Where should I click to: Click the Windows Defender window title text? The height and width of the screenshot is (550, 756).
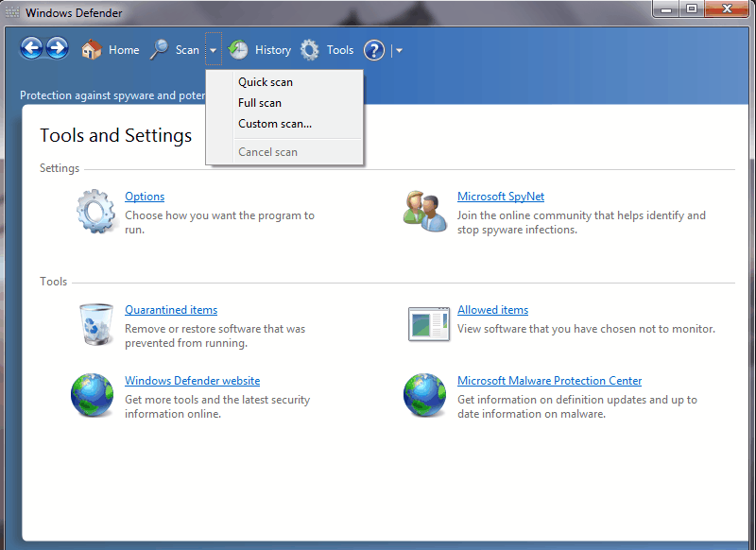(74, 12)
